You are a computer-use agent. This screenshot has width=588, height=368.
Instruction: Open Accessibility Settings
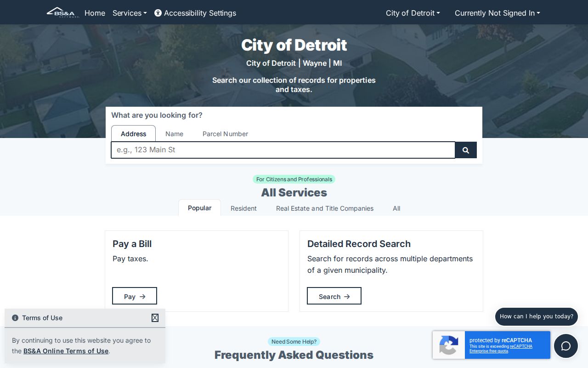pyautogui.click(x=195, y=13)
